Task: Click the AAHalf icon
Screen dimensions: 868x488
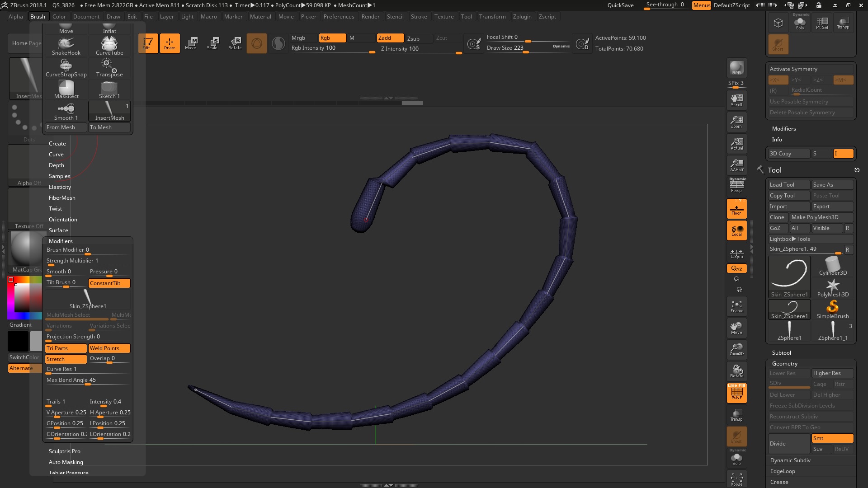Action: (x=736, y=165)
